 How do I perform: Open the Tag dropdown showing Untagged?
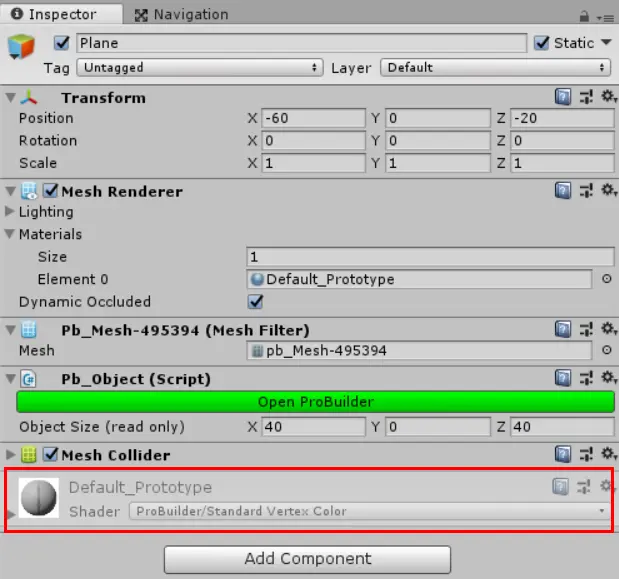(x=200, y=67)
